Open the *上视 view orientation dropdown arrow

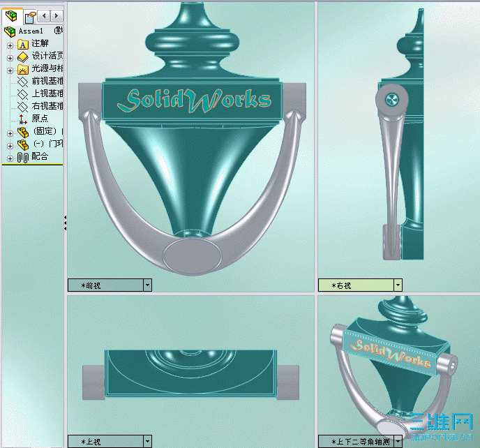click(x=147, y=441)
